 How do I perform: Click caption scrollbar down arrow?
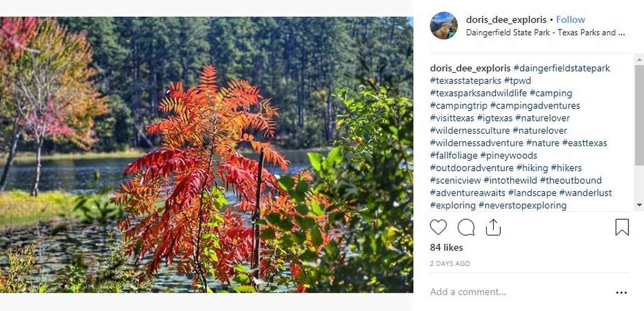coord(639,205)
